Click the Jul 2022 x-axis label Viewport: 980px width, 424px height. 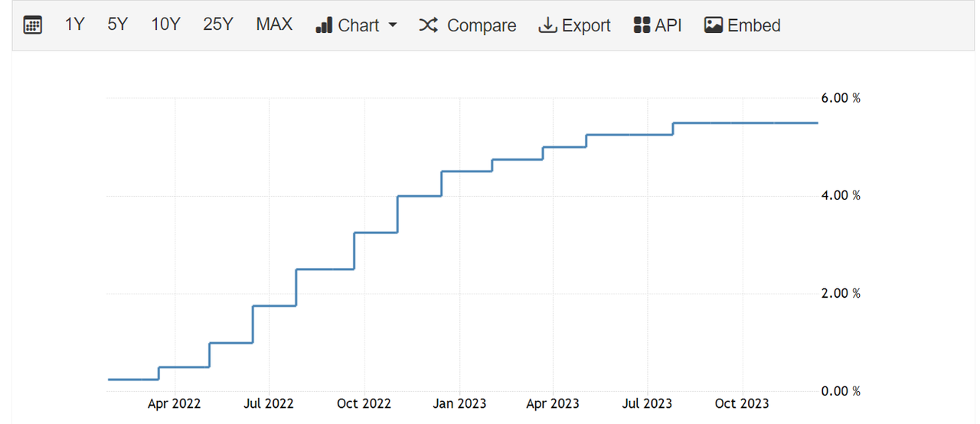269,404
